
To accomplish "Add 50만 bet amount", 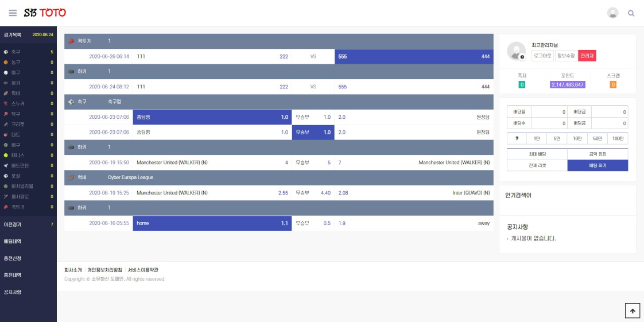I will click(x=597, y=139).
